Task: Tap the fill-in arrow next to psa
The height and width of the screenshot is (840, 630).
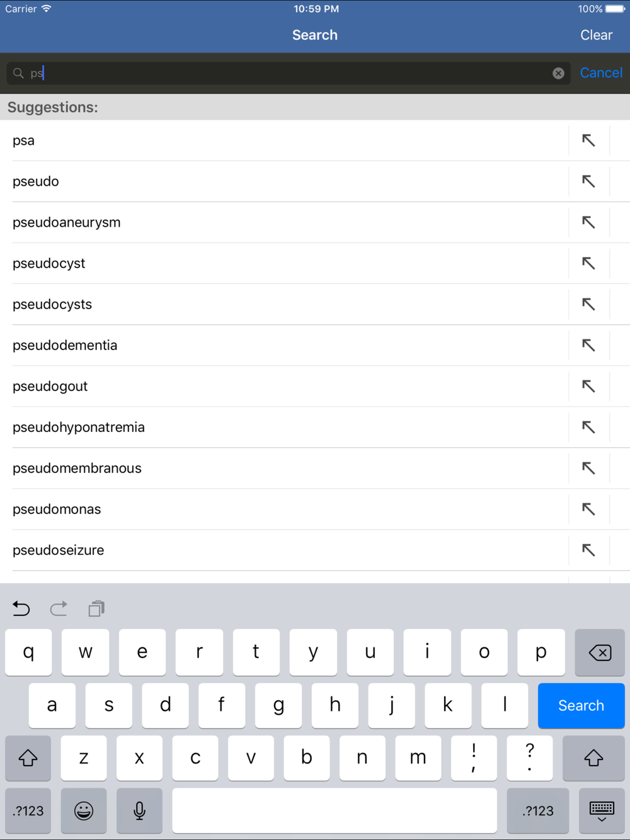Action: pyautogui.click(x=588, y=140)
